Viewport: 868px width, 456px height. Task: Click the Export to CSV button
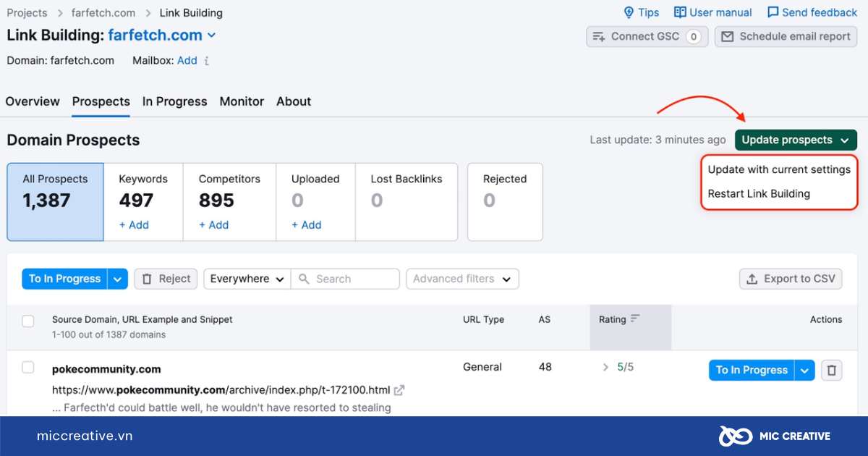click(791, 279)
